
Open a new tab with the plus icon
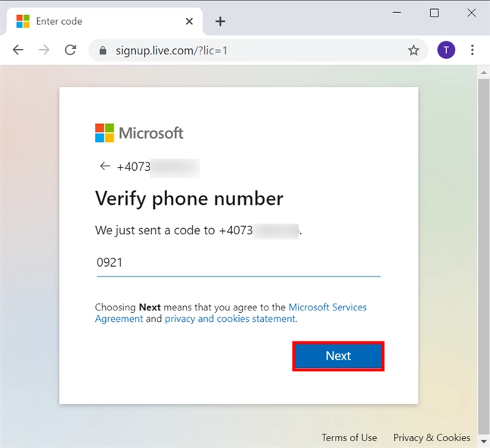click(x=220, y=21)
